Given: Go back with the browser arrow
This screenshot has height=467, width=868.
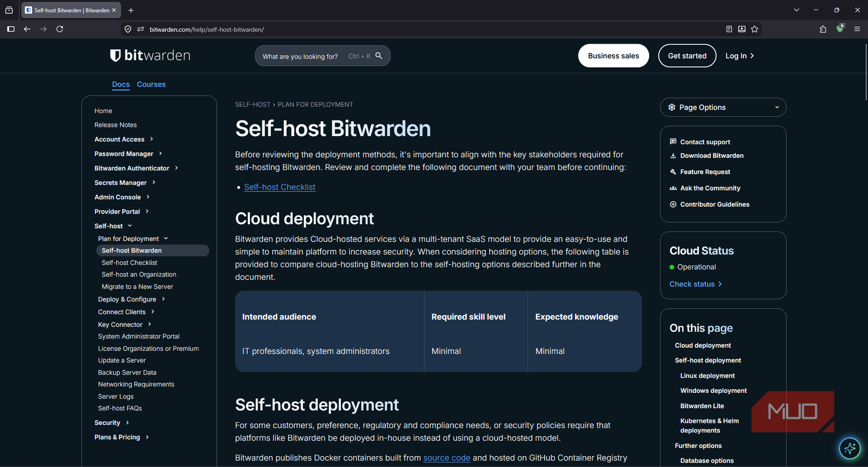Looking at the screenshot, I should (27, 29).
